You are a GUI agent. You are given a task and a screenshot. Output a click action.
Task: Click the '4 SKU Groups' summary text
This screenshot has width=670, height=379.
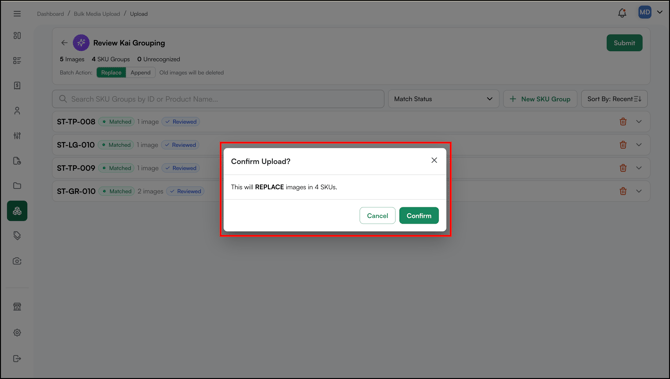pyautogui.click(x=111, y=59)
